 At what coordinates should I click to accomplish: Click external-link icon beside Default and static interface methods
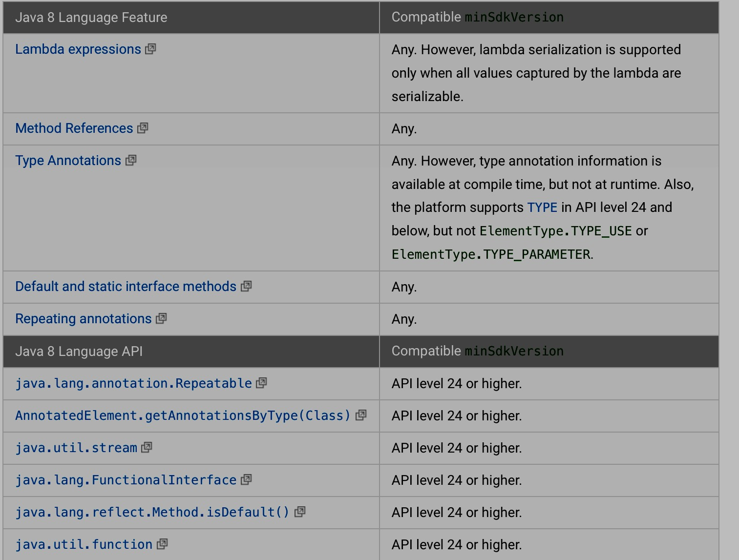click(247, 286)
